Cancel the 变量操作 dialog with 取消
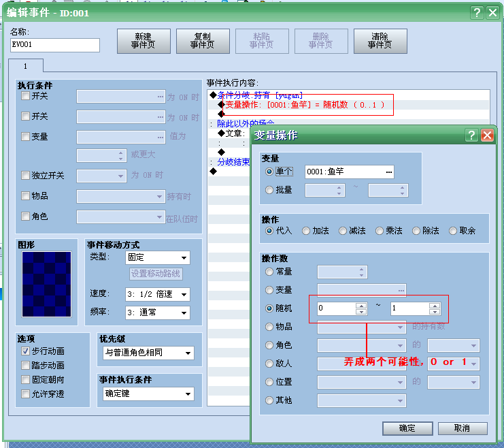Image resolution: width=504 pixels, height=448 pixels. click(463, 428)
